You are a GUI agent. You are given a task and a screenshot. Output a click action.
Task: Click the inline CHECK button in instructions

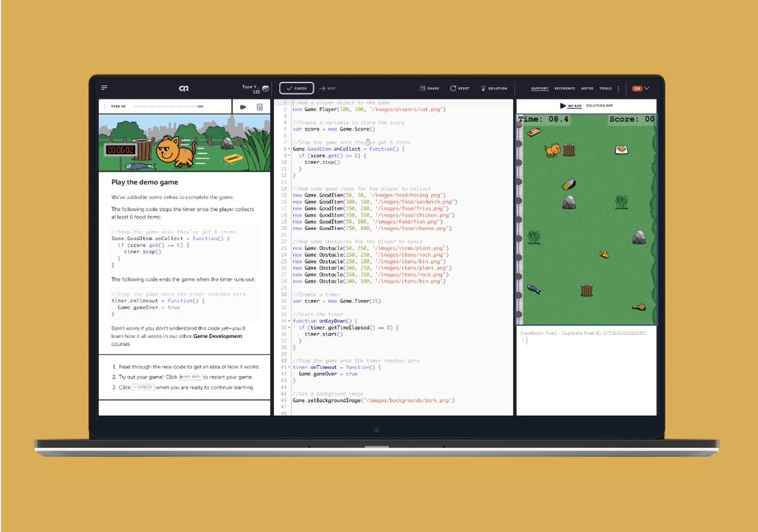(x=143, y=387)
